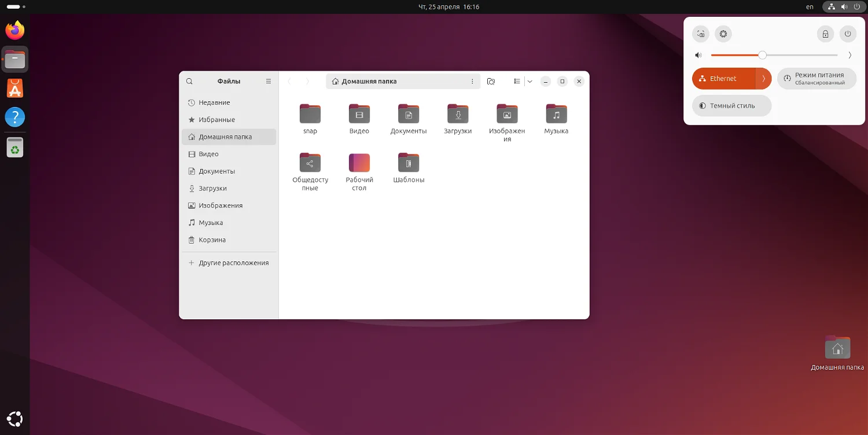
Task: Open the Документы folder icon
Action: tap(409, 119)
